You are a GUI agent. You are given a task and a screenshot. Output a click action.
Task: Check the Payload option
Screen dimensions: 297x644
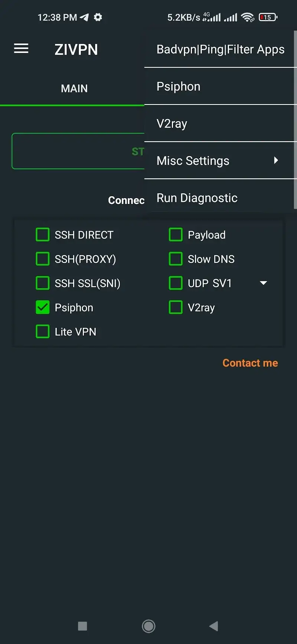point(175,234)
